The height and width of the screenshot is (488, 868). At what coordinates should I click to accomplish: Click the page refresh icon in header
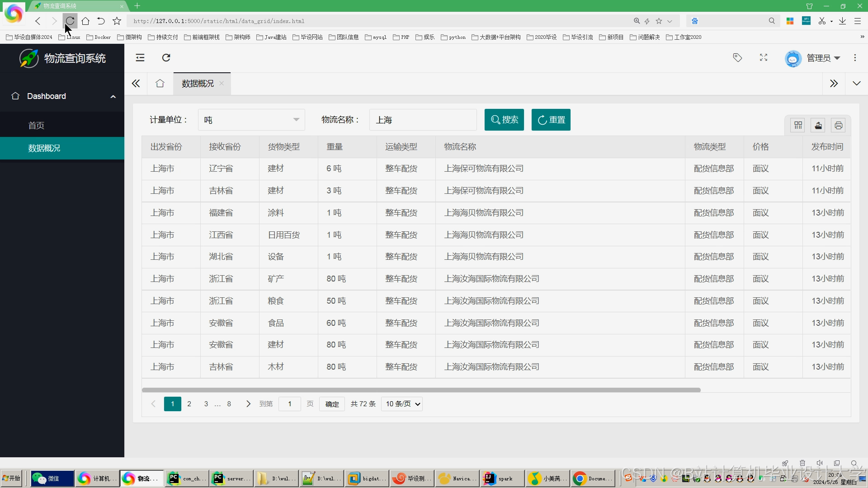(166, 57)
